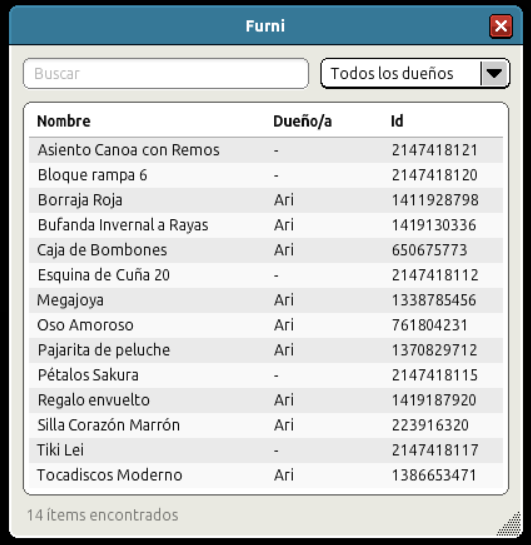This screenshot has height=545, width=531.
Task: Click the Id 2147418115 cell
Action: coord(435,376)
